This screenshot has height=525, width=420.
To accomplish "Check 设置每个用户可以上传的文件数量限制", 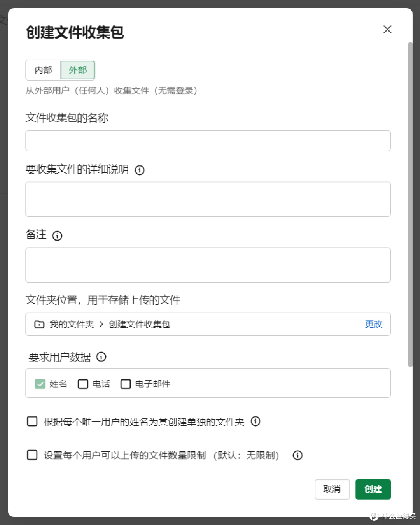I will (32, 455).
